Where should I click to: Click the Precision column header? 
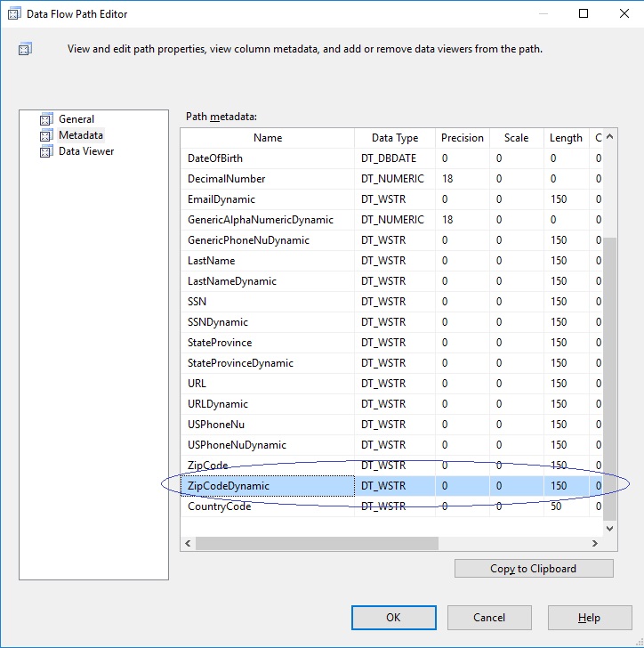463,138
